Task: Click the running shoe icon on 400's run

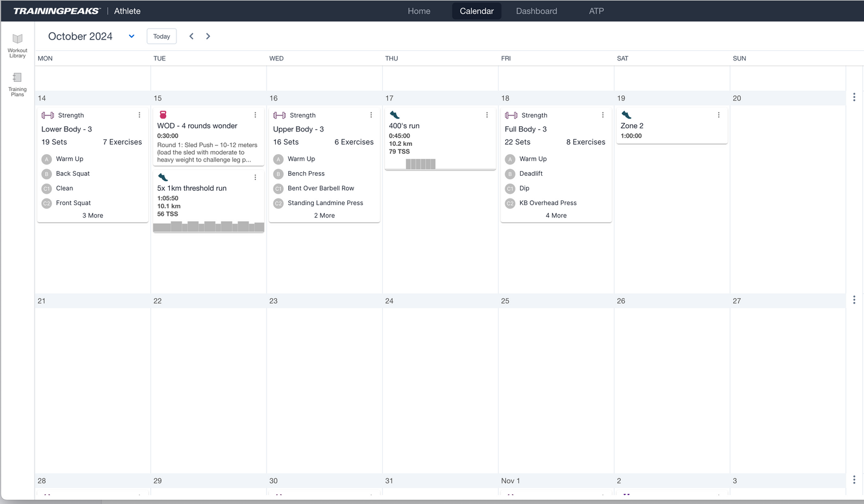Action: (x=395, y=115)
